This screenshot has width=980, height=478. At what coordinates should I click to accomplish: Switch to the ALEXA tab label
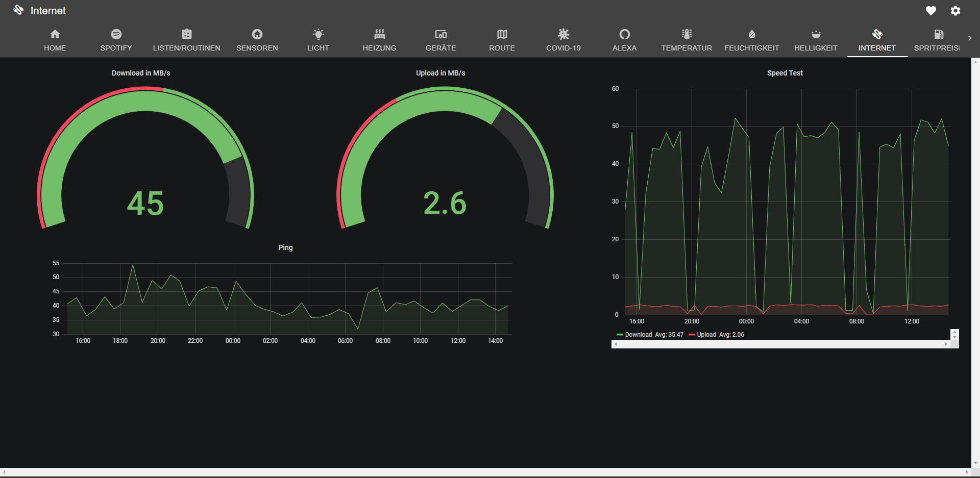point(625,48)
